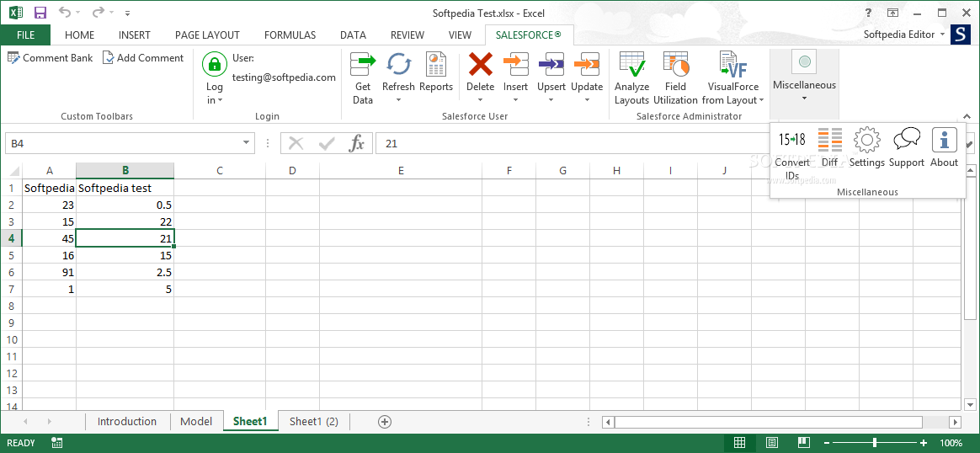Expand the Update dropdown arrow
The image size is (980, 453).
tap(587, 100)
